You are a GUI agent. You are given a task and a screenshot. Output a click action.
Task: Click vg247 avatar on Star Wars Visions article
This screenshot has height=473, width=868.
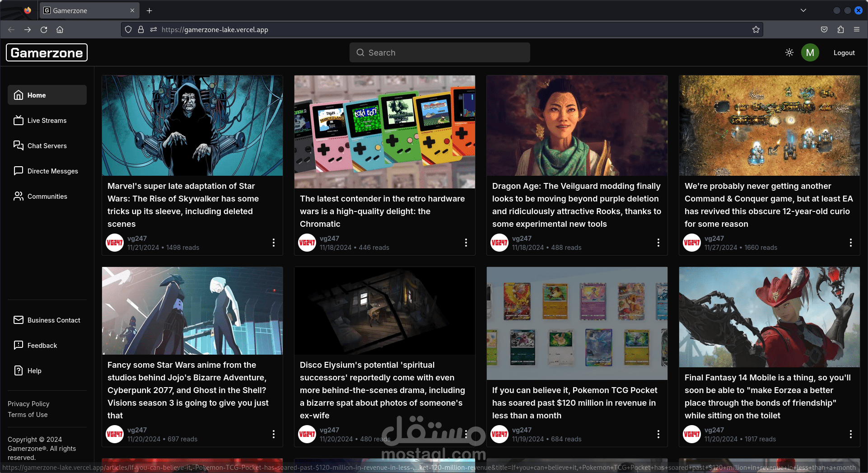(x=115, y=434)
